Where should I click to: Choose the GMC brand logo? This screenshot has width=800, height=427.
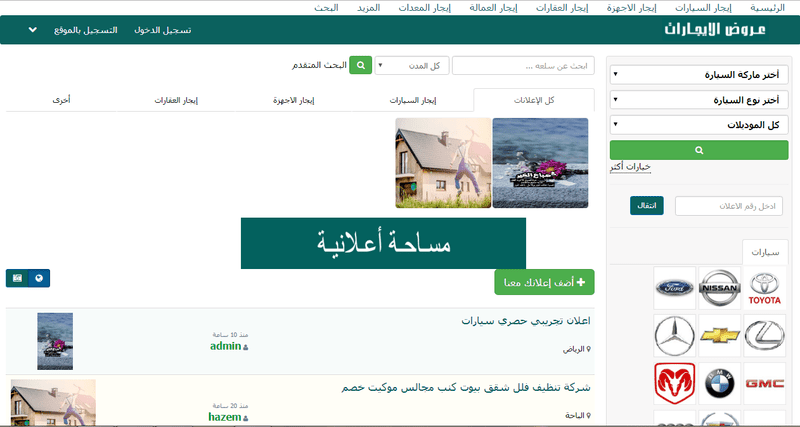tap(764, 383)
